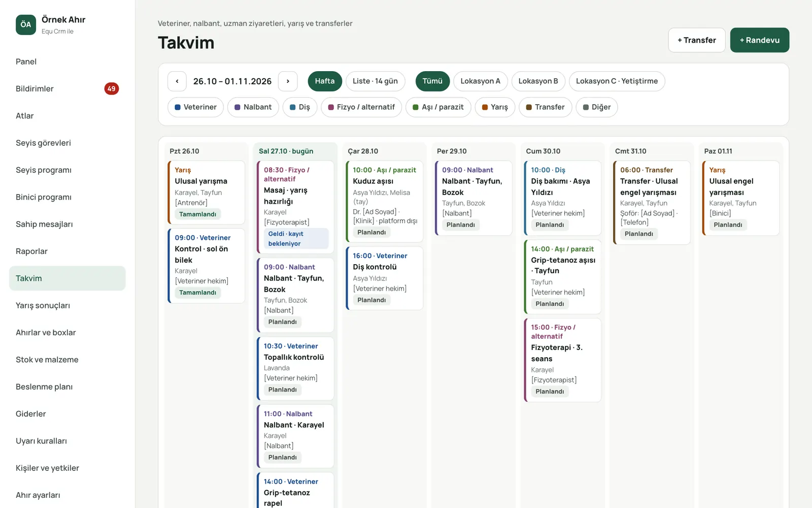Open the Kuduz aşısı appointment card
The image size is (812, 508).
pos(385,201)
